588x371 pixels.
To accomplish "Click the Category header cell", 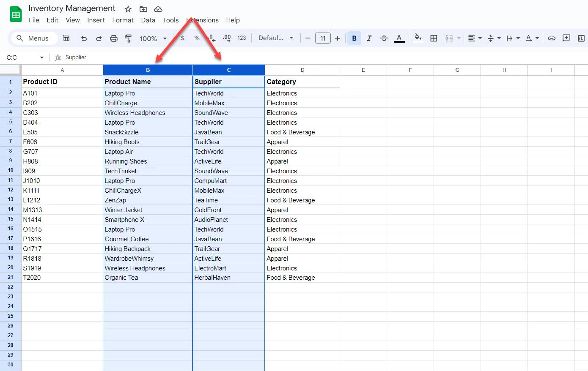I will 302,82.
